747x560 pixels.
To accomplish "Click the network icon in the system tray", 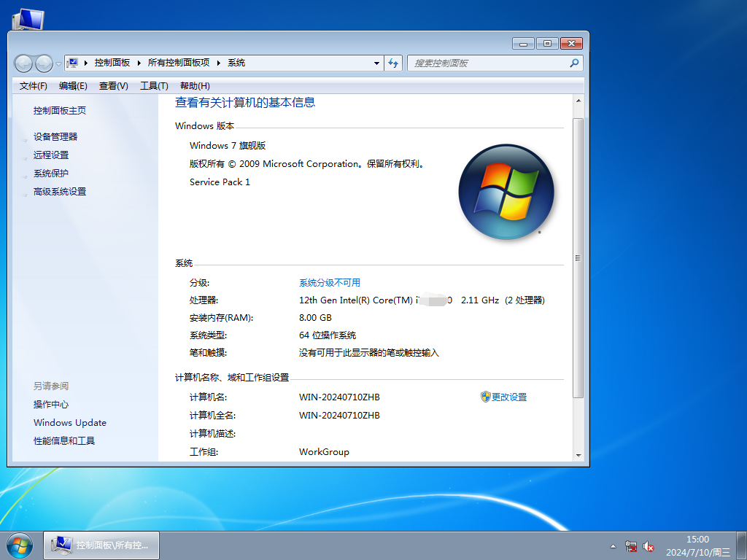I will 631,546.
